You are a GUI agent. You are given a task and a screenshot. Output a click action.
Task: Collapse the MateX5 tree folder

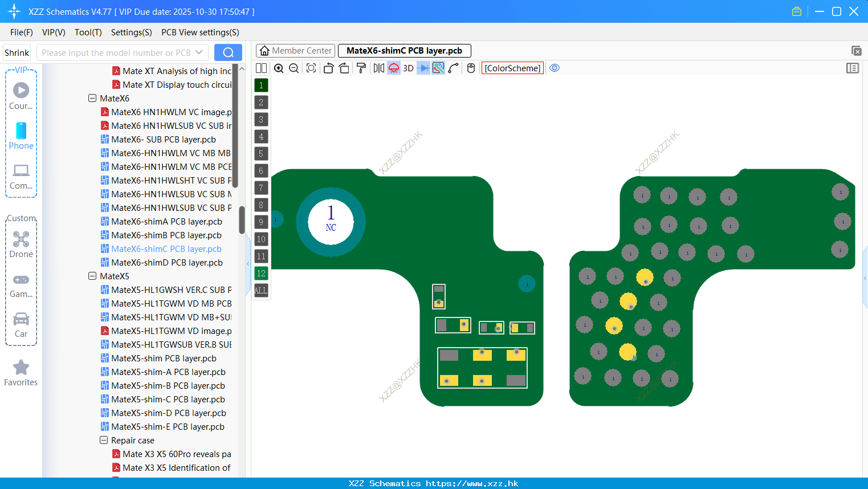click(x=92, y=276)
